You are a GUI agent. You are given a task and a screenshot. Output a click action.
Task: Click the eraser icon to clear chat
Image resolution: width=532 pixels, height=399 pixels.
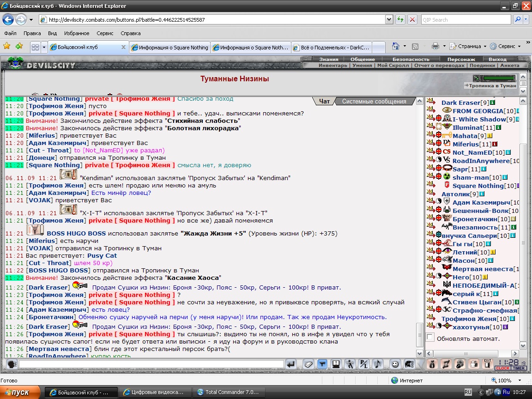point(308,364)
